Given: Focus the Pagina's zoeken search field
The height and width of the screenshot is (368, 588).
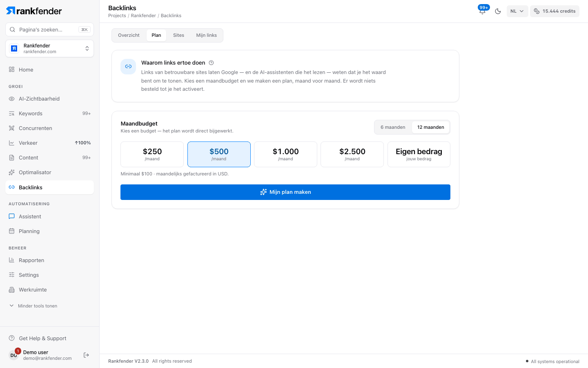Looking at the screenshot, I should click(49, 29).
